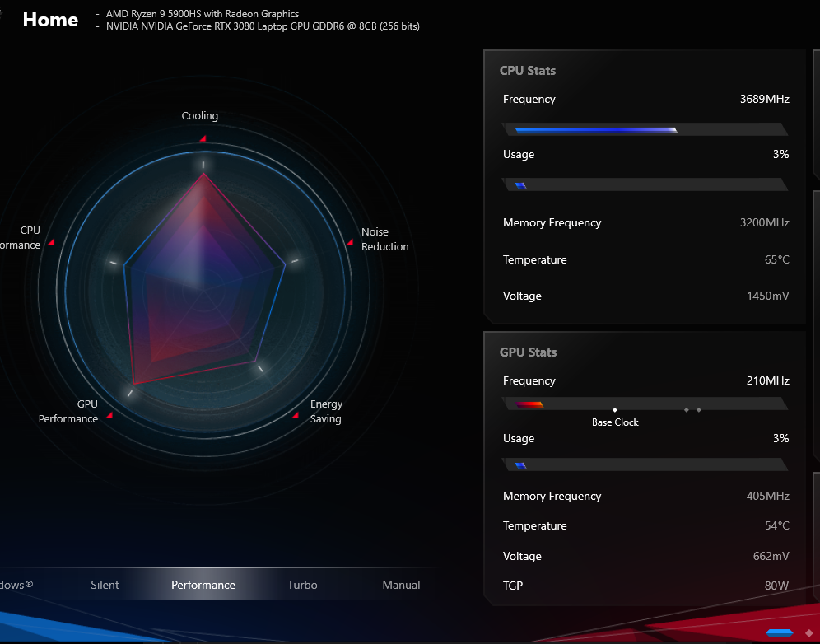This screenshot has width=820, height=644.
Task: Click the CPU Frequency bar
Action: tap(644, 129)
